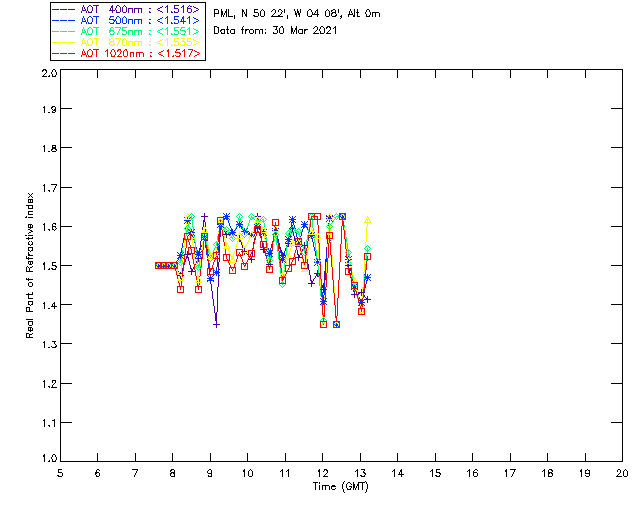This screenshot has height=512, width=640.
Task: Click the PML station location text
Action: [297, 14]
